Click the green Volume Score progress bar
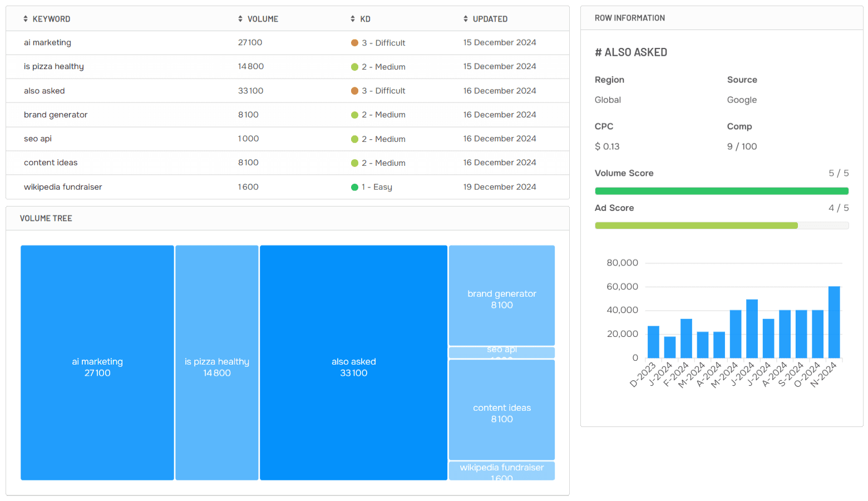Image resolution: width=868 pixels, height=501 pixels. (x=722, y=191)
